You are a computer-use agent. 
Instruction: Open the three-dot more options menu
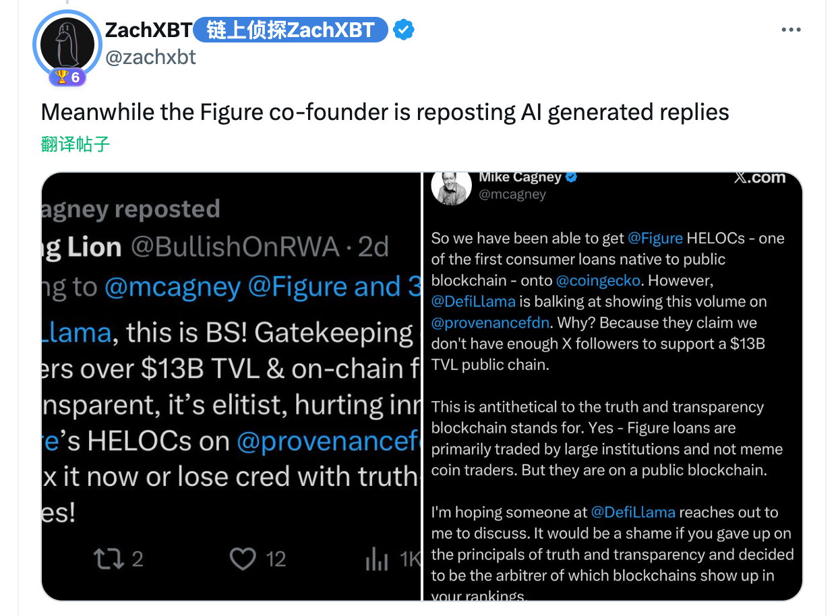point(791,30)
